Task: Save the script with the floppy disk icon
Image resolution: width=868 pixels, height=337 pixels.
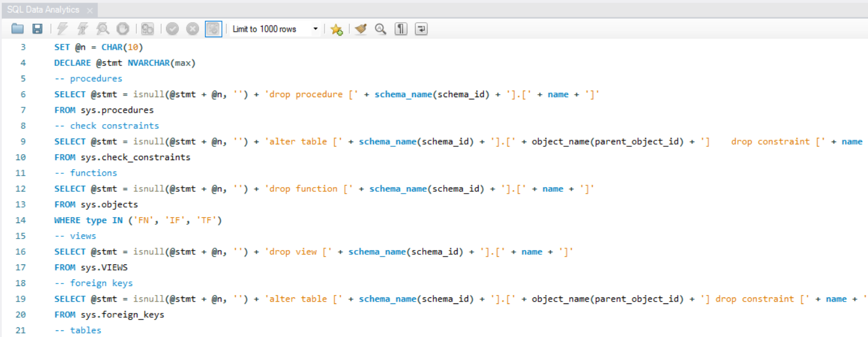Action: tap(37, 29)
